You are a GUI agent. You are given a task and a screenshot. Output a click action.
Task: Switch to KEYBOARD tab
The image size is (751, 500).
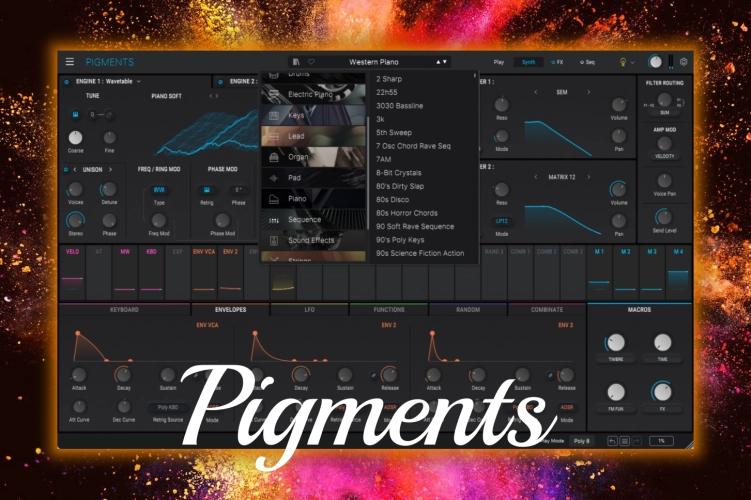click(x=124, y=310)
